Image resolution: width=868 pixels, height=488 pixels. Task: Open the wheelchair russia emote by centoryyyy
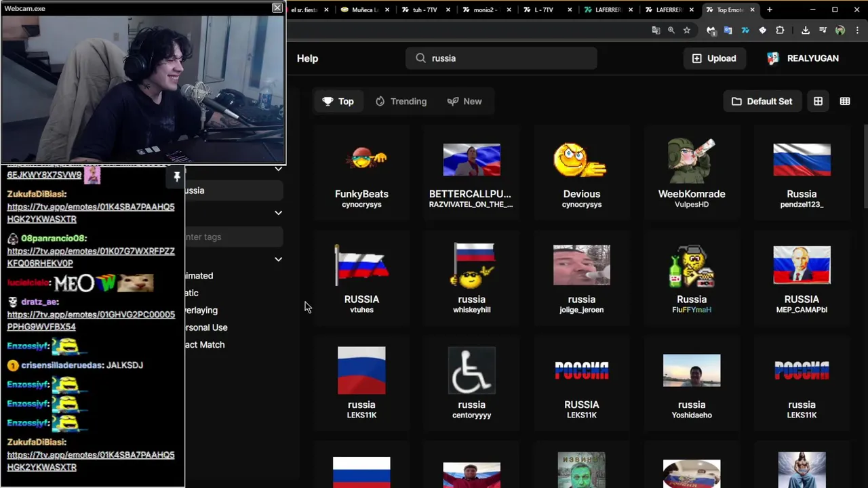coord(471,384)
